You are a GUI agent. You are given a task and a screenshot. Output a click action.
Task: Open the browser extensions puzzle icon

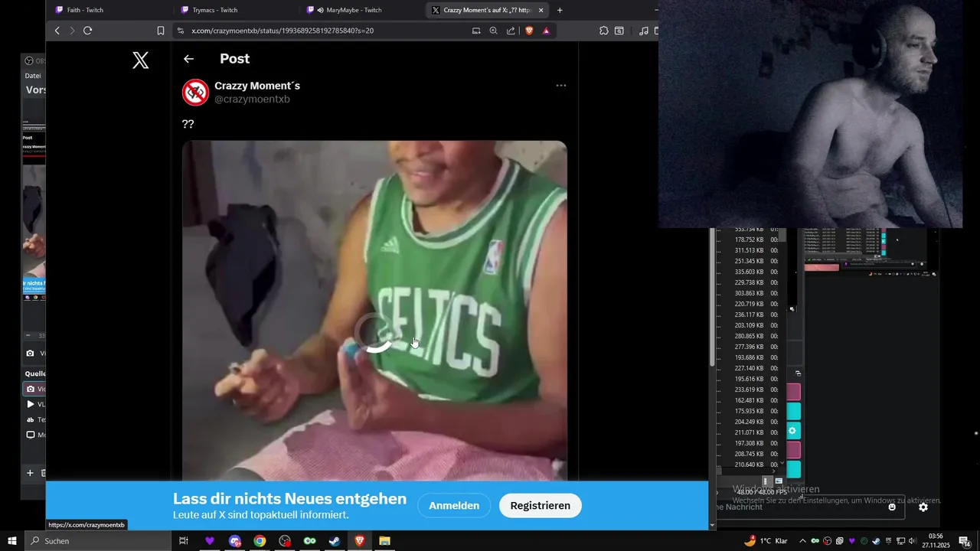click(604, 31)
